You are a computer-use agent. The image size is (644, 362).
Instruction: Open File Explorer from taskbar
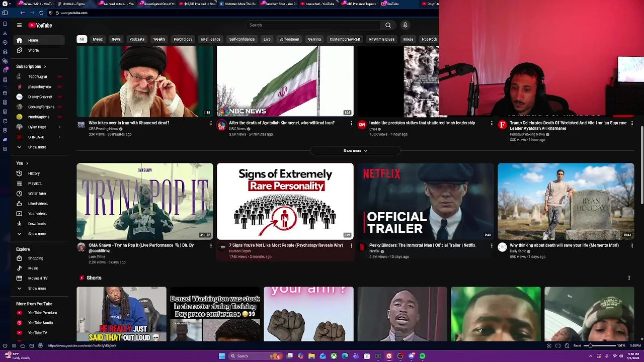pyautogui.click(x=311, y=356)
